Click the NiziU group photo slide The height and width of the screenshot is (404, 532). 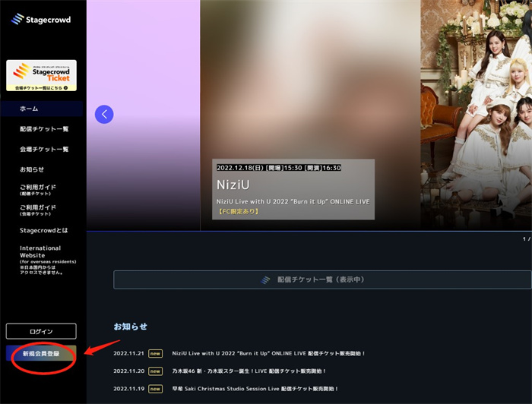[x=476, y=115]
